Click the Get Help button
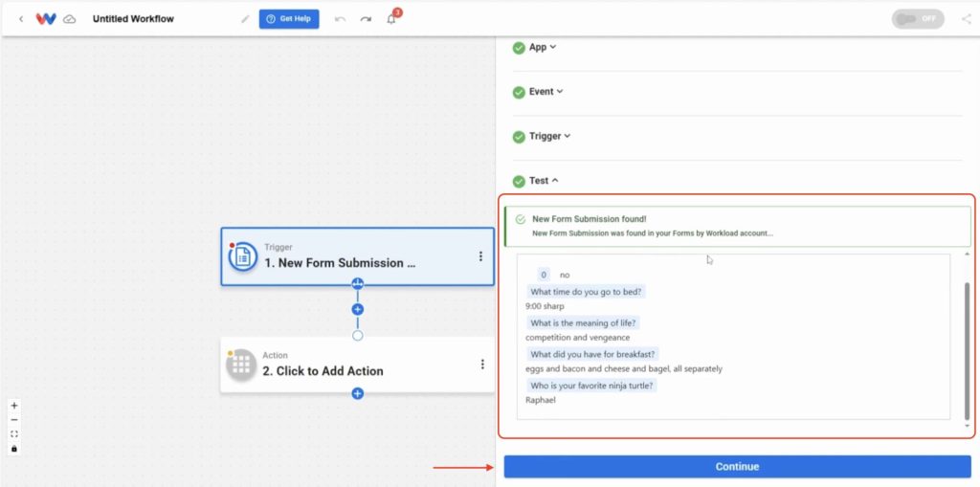This screenshot has height=487, width=980. coord(289,19)
